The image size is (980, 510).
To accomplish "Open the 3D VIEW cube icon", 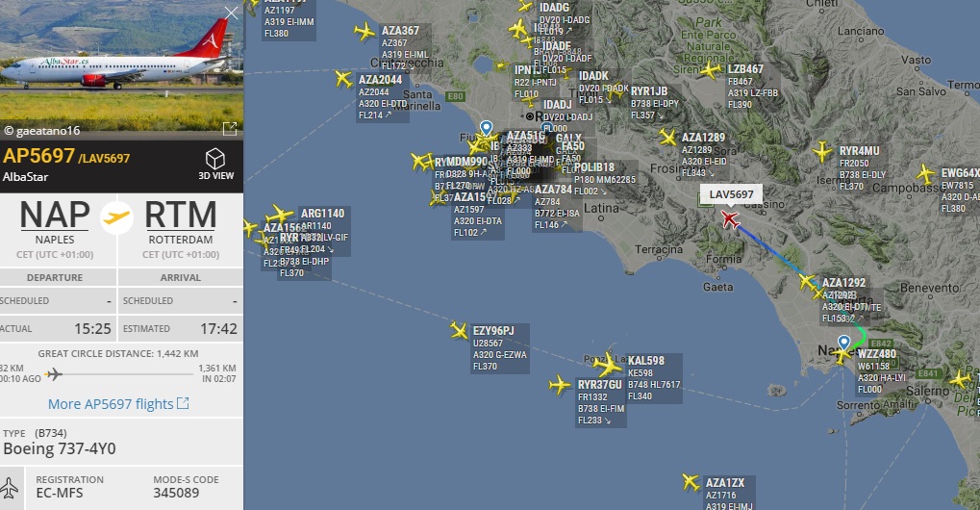I will point(215,159).
